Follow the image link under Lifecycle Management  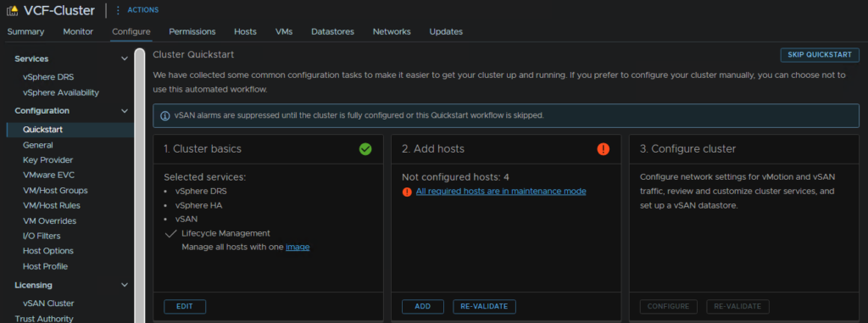pyautogui.click(x=298, y=247)
